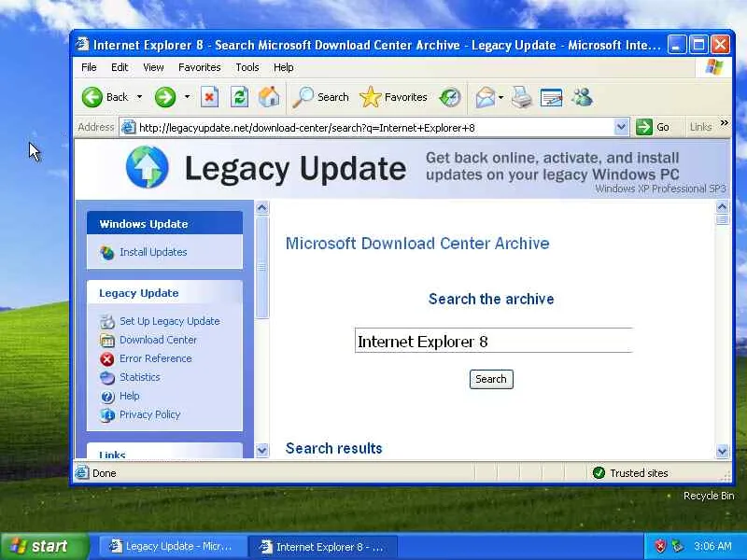Open the History clock icon
The width and height of the screenshot is (747, 560).
(450, 97)
